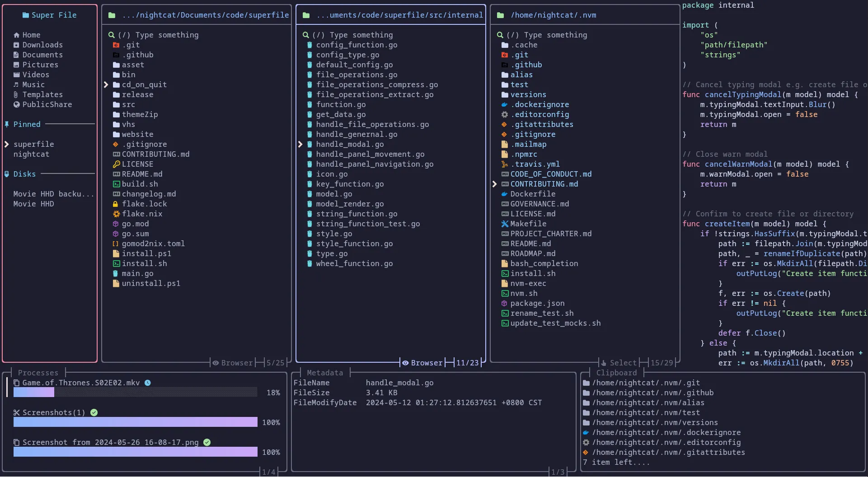
Task: Expand the cd_on_quit folder chevron
Action: tap(107, 84)
